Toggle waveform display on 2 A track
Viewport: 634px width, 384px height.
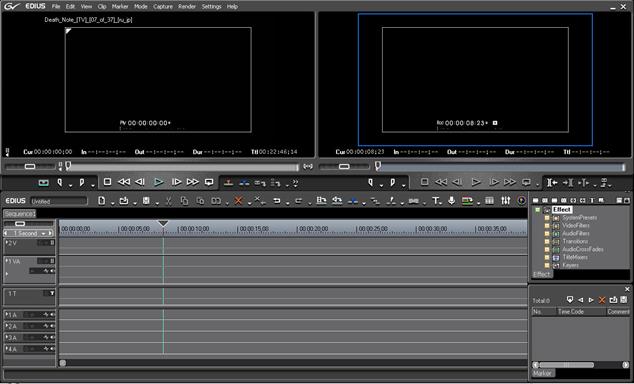[46, 326]
